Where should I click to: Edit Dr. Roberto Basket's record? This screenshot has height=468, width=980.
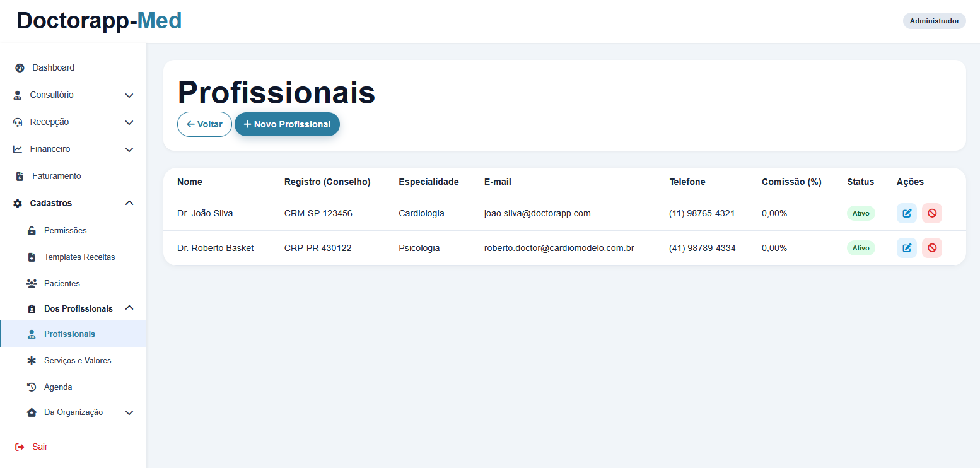pos(907,248)
